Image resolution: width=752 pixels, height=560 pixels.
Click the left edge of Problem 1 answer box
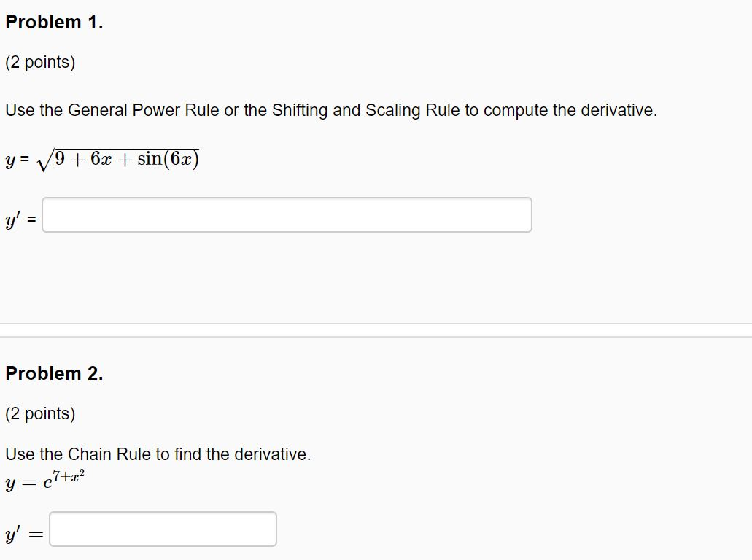pos(45,214)
